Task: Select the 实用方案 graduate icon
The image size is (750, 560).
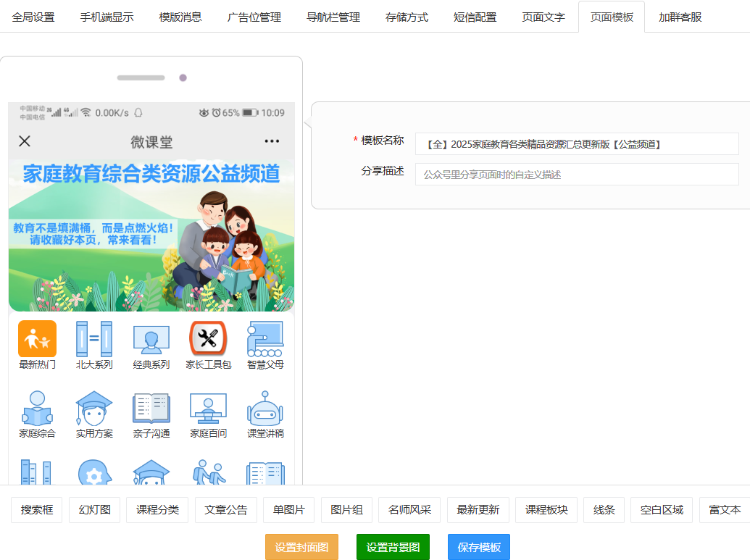Action: pyautogui.click(x=94, y=409)
